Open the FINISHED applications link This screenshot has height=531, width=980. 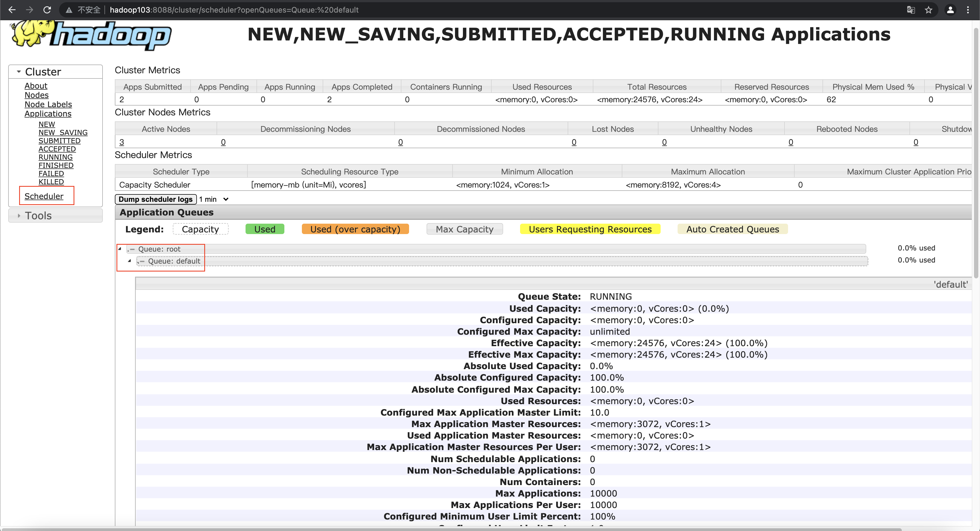tap(56, 165)
